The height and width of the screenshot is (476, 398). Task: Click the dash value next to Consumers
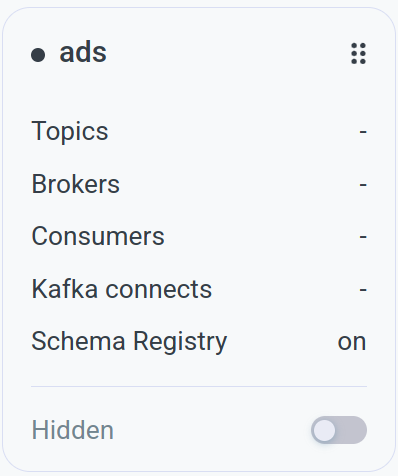(x=363, y=237)
